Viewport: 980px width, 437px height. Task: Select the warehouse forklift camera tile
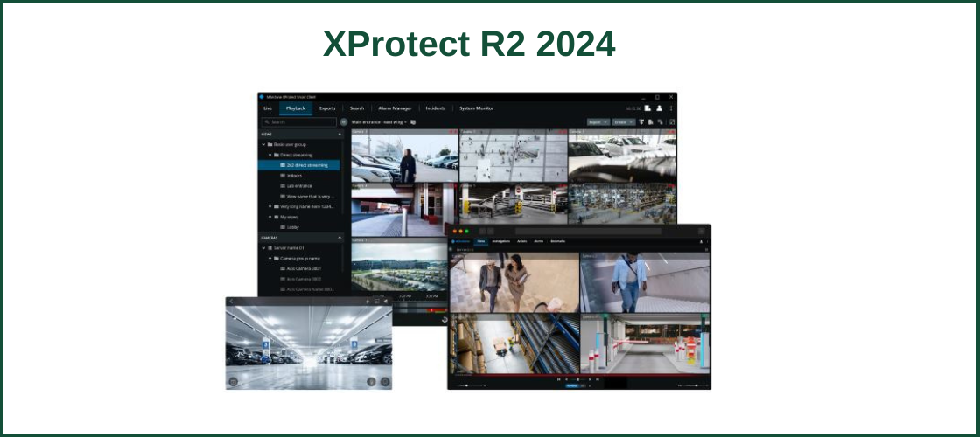pyautogui.click(x=514, y=344)
